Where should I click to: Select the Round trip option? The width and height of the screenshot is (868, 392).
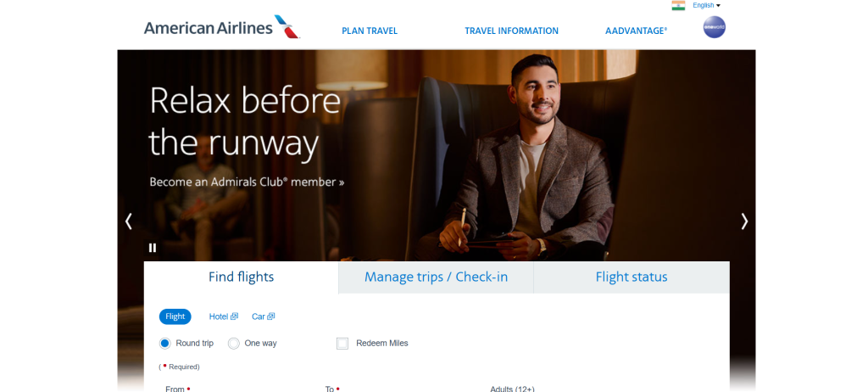pyautogui.click(x=165, y=344)
